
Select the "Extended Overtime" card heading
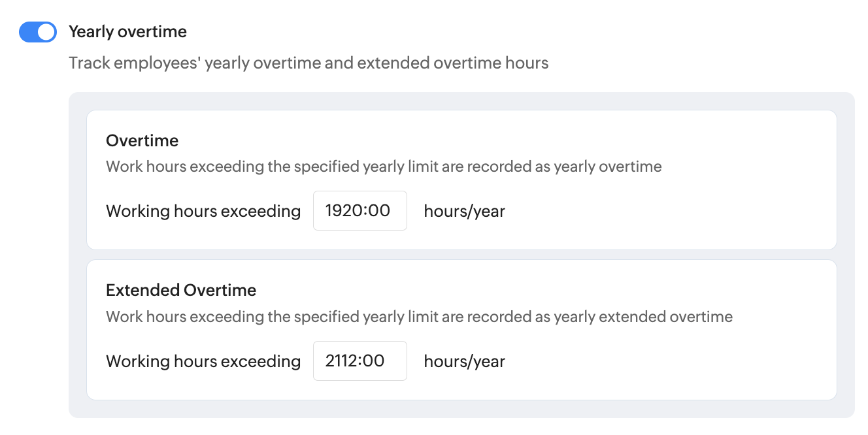181,290
